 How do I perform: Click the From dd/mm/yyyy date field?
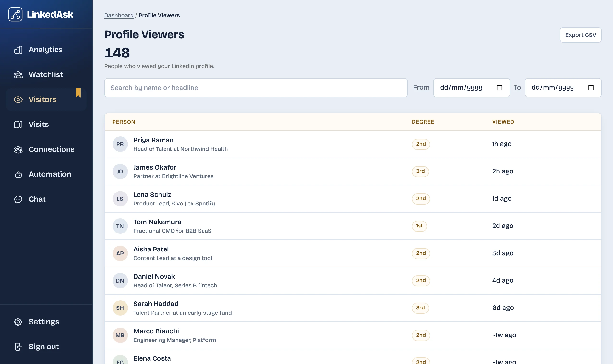pos(471,88)
